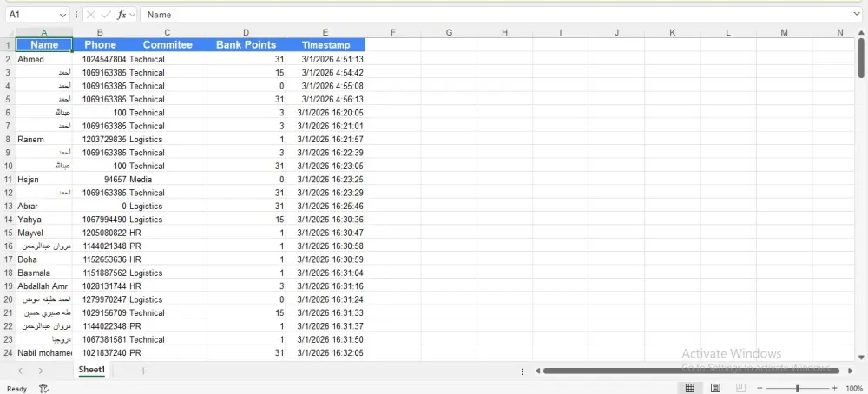The width and height of the screenshot is (868, 394).
Task: Click the Bank Points header cell
Action: (247, 45)
